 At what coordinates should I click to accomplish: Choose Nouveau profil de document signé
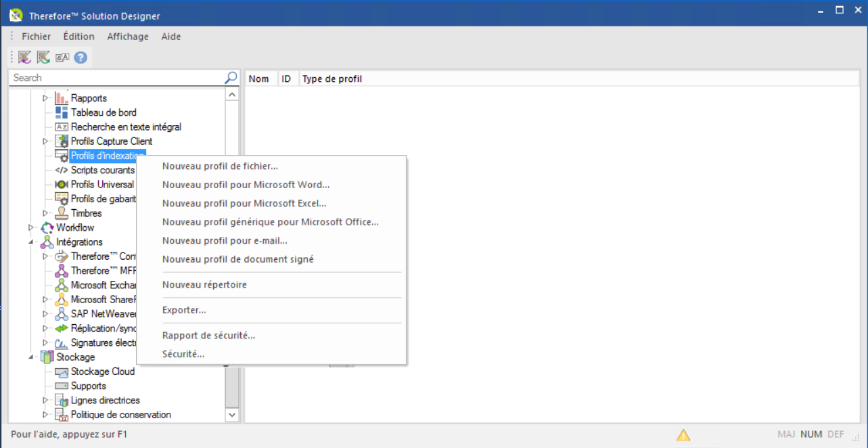point(271,259)
